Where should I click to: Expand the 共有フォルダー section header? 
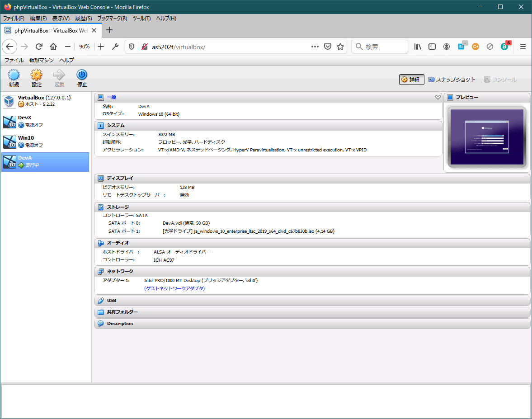click(x=312, y=312)
